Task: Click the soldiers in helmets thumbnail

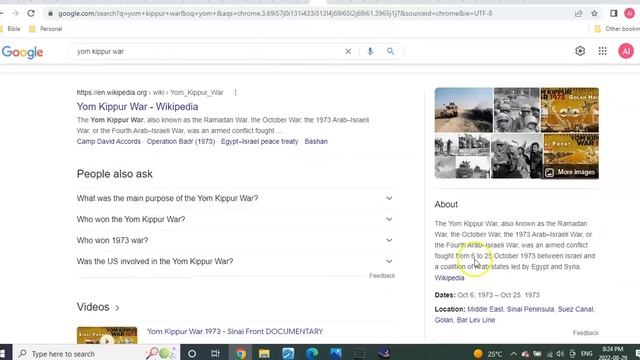Action: (517, 110)
